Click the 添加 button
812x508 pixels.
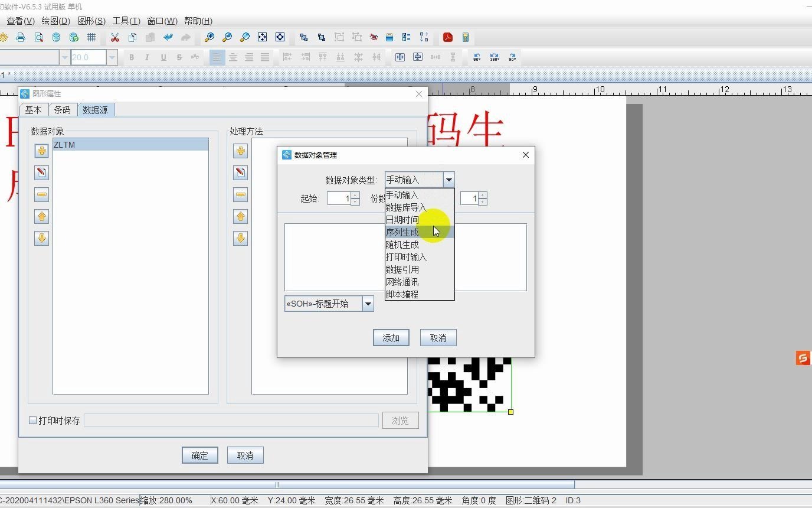(x=391, y=338)
